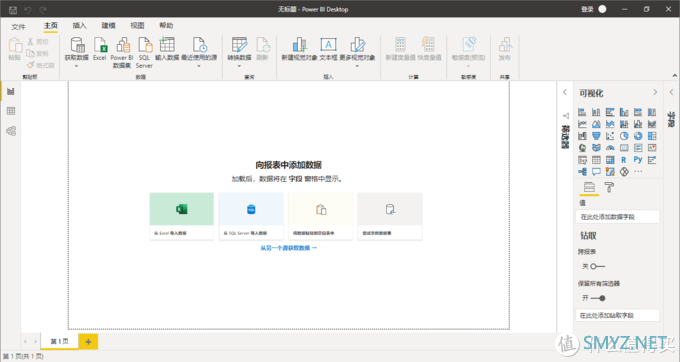Click Recent Sources (最近使用的源) icon

tap(199, 45)
